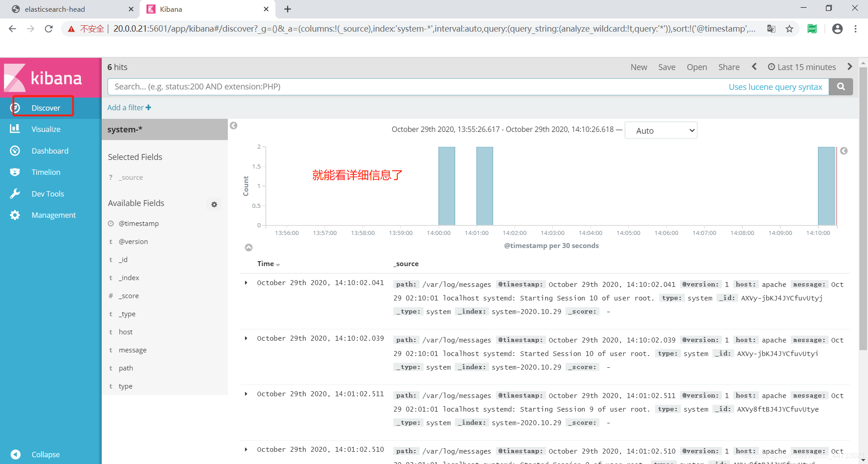Viewport: 868px width, 464px height.
Task: Open the Auto interval dropdown
Action: (x=661, y=131)
